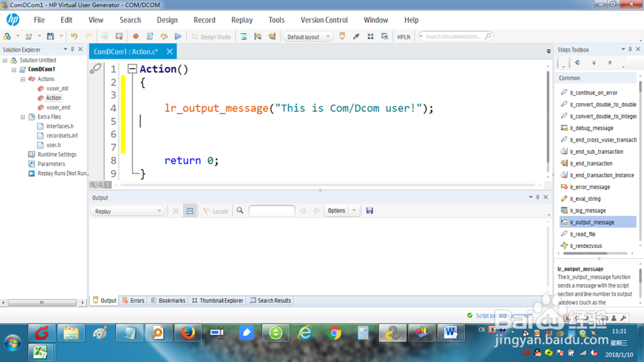Switch to the Bookmarks tab

pyautogui.click(x=168, y=301)
